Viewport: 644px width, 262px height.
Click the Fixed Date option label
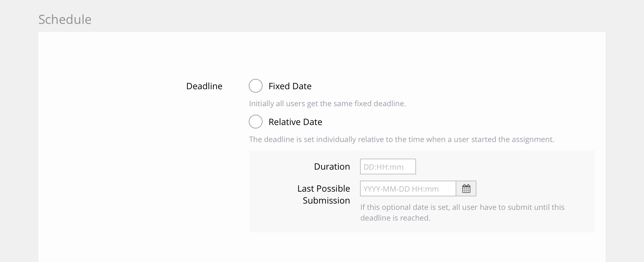pos(290,86)
